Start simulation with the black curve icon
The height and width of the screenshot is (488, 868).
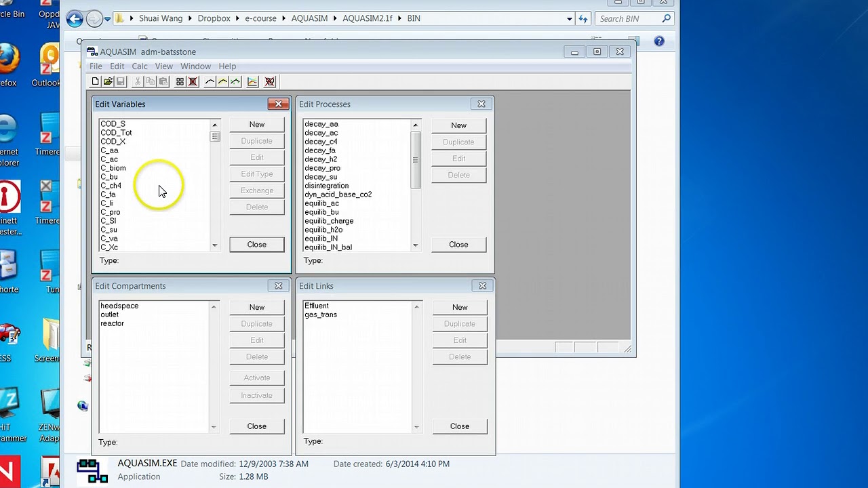(x=210, y=81)
